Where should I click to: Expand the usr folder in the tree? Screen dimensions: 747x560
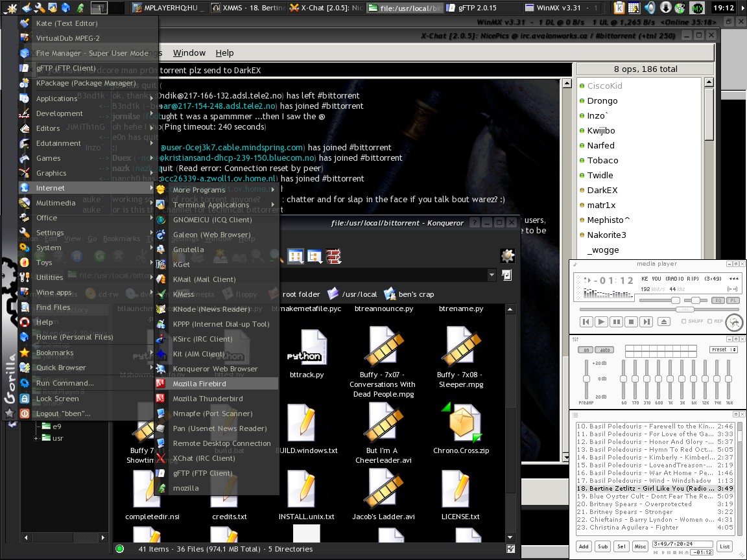tap(36, 438)
